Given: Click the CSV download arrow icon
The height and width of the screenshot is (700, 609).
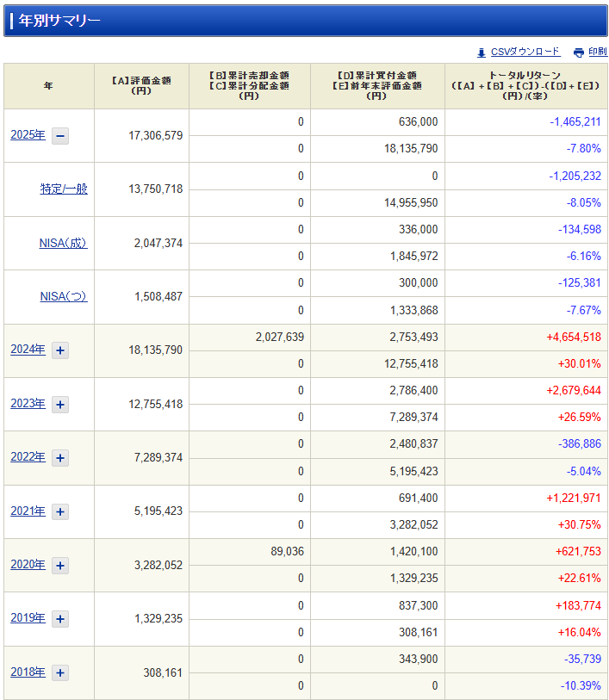Looking at the screenshot, I should [481, 53].
